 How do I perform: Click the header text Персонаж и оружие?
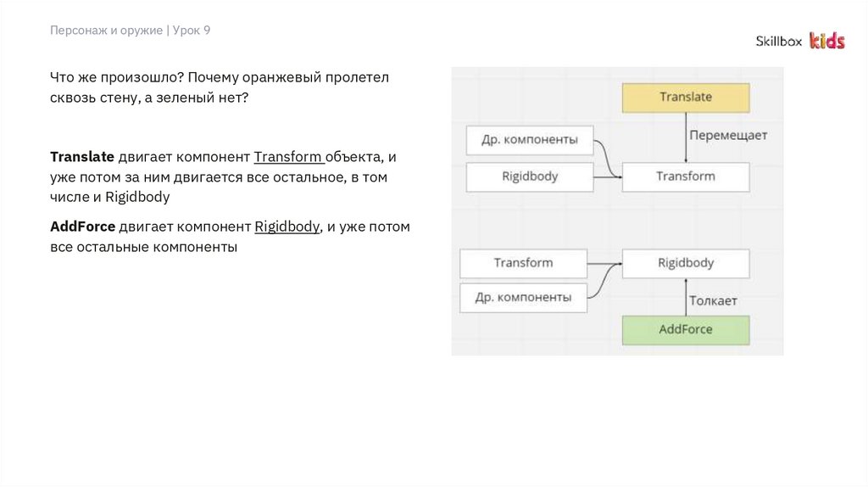click(x=105, y=31)
